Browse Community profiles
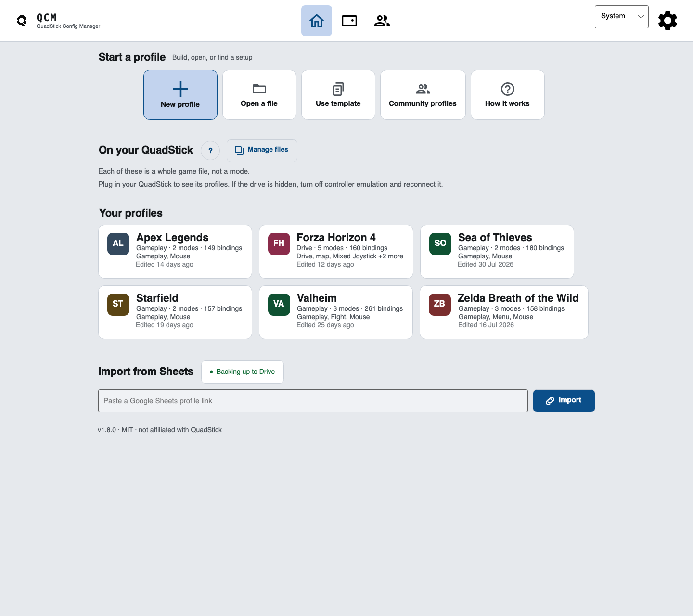The image size is (693, 616). [x=423, y=95]
